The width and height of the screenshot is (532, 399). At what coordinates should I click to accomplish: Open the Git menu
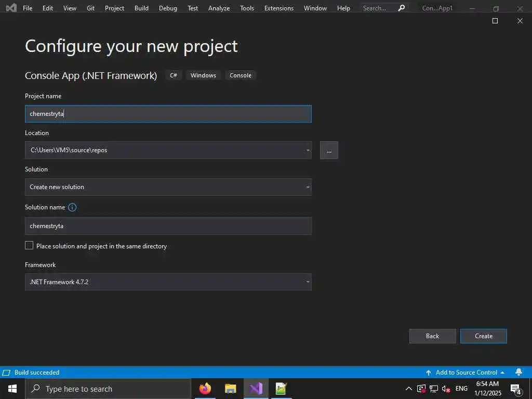pyautogui.click(x=90, y=8)
